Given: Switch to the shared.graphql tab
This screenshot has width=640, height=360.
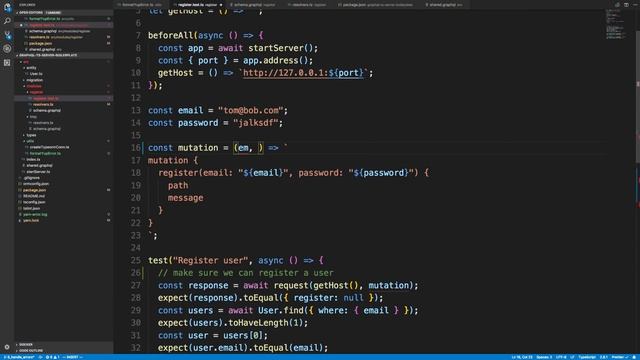Looking at the screenshot, I should [x=443, y=5].
